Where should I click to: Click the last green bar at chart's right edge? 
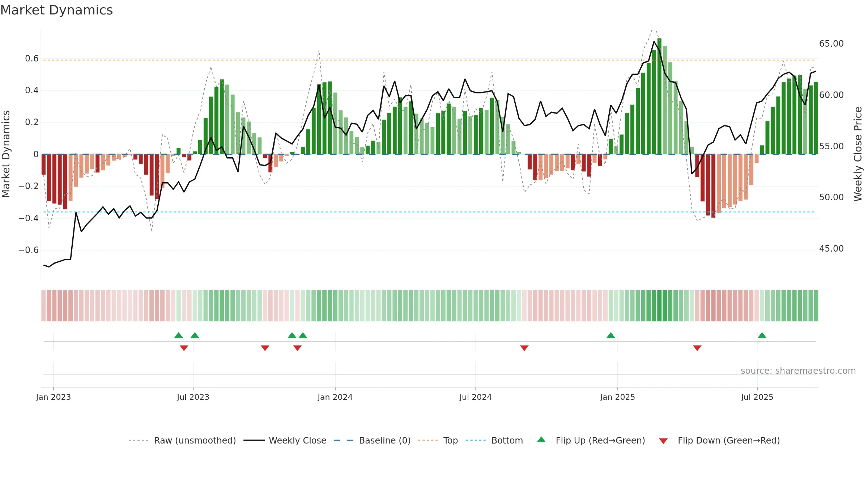[x=816, y=118]
